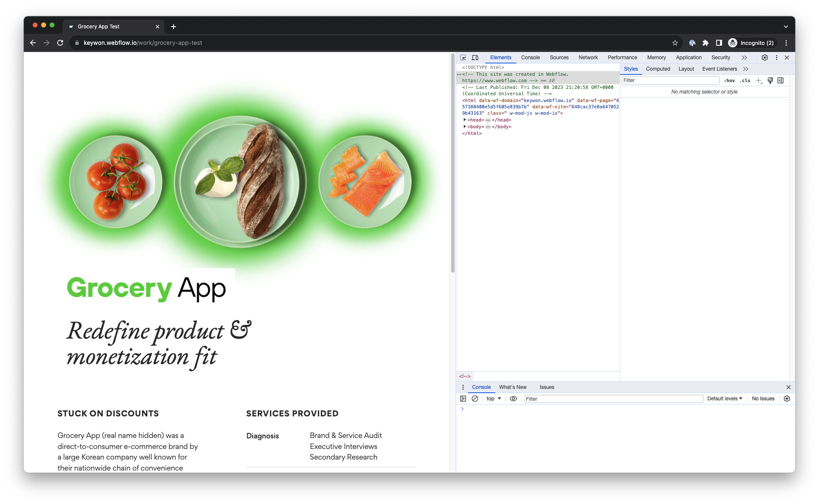Screen dimensions: 819x504
Task: Bookmark this page with the star
Action: point(675,43)
